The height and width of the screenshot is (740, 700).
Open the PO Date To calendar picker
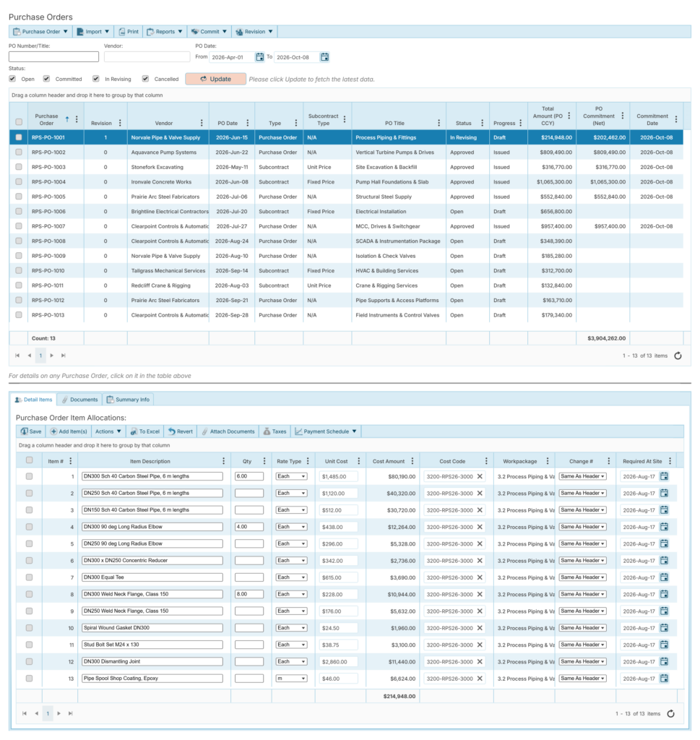[x=324, y=57]
